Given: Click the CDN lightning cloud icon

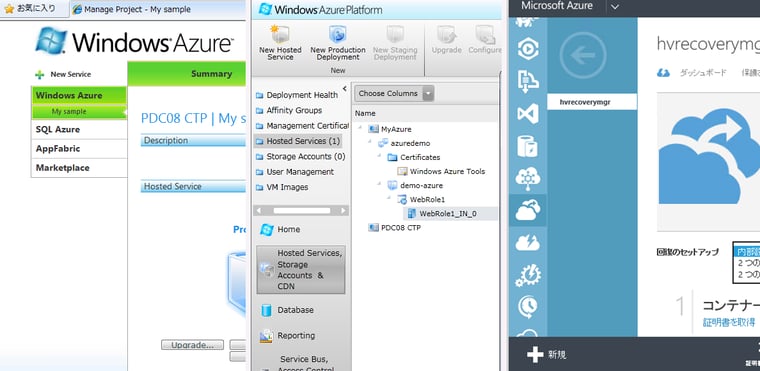Looking at the screenshot, I should coord(527,242).
